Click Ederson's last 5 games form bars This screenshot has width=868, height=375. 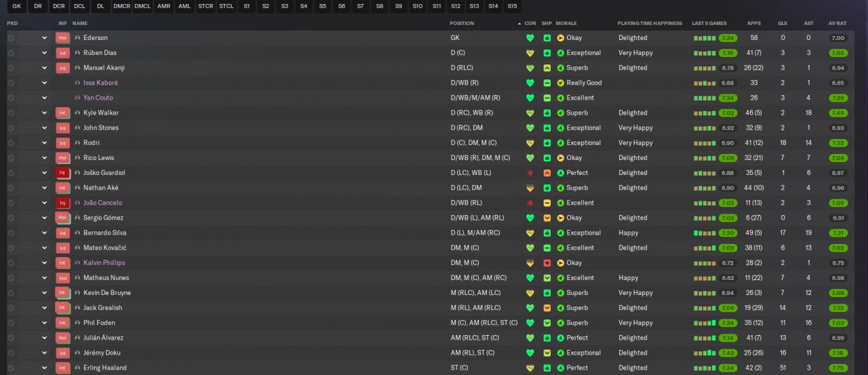705,38
